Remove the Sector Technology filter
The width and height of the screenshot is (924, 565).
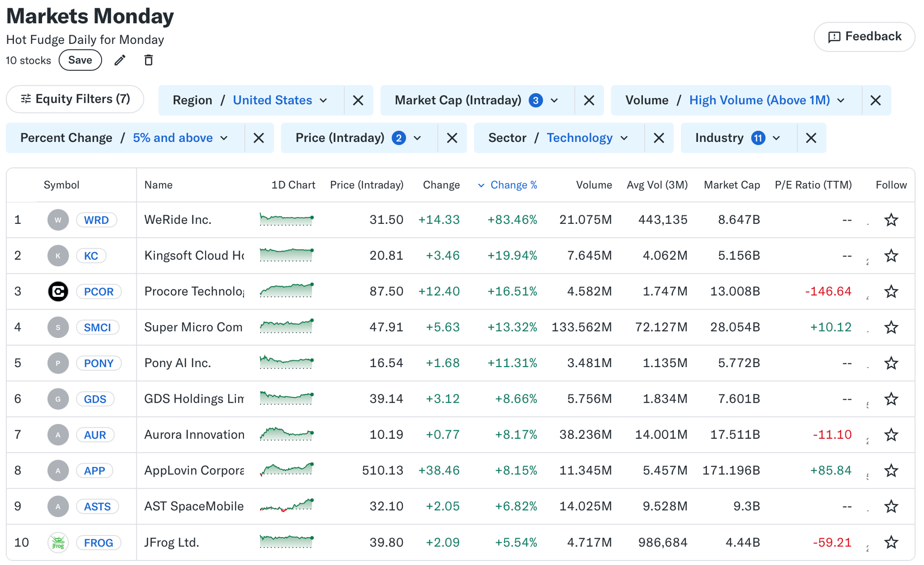(x=659, y=138)
